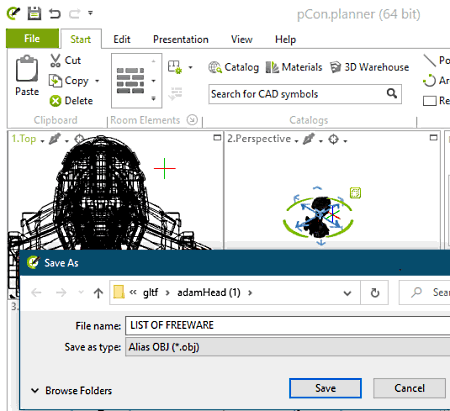Open the quick access toolbar customize arrow
Screen dimensions: 450x411
pyautogui.click(x=90, y=13)
